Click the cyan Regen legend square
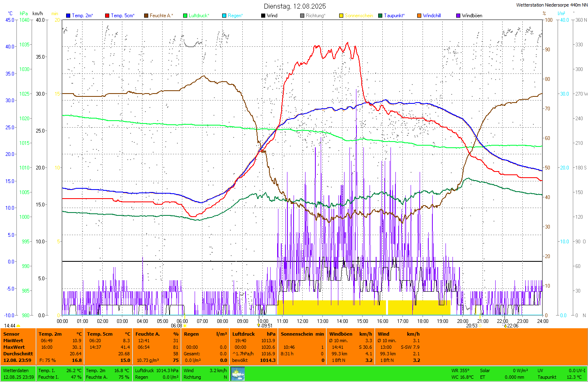The width and height of the screenshot is (588, 382). click(x=224, y=16)
